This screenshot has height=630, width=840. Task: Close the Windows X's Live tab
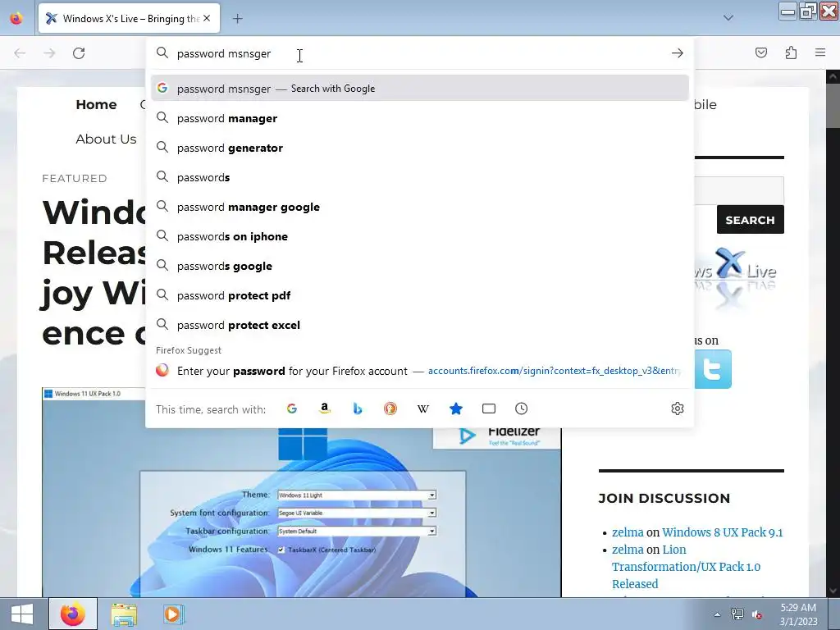click(207, 18)
